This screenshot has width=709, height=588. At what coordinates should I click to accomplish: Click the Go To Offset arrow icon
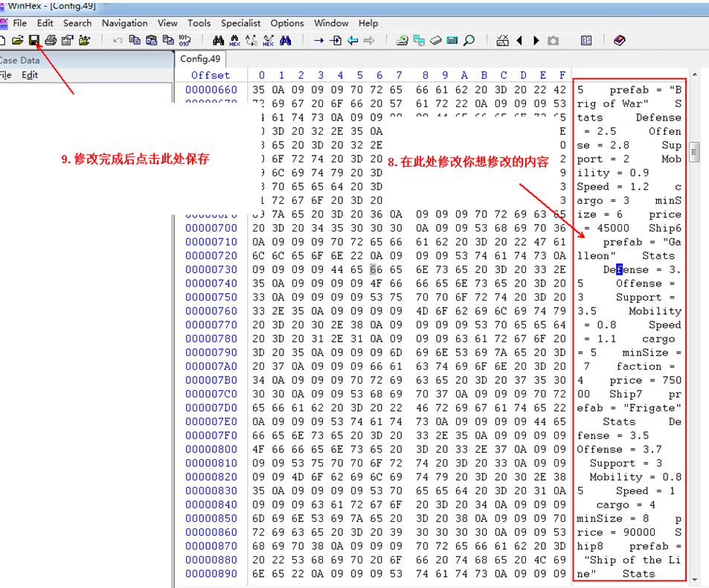(x=318, y=40)
